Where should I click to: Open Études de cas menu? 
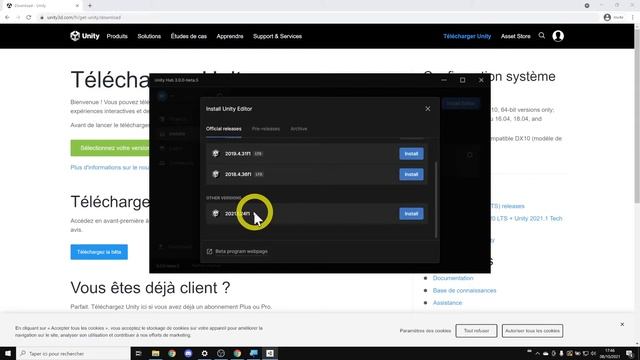[189, 36]
